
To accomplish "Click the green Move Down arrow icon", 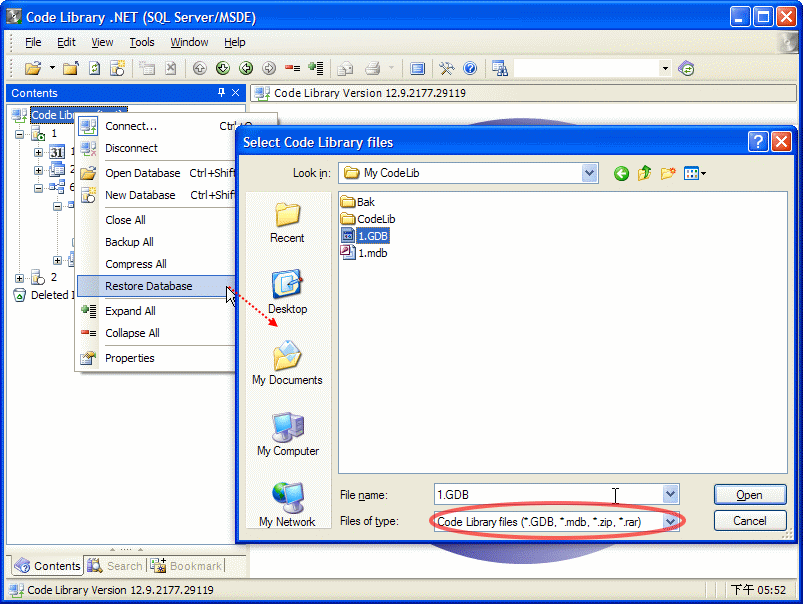I will 223,68.
